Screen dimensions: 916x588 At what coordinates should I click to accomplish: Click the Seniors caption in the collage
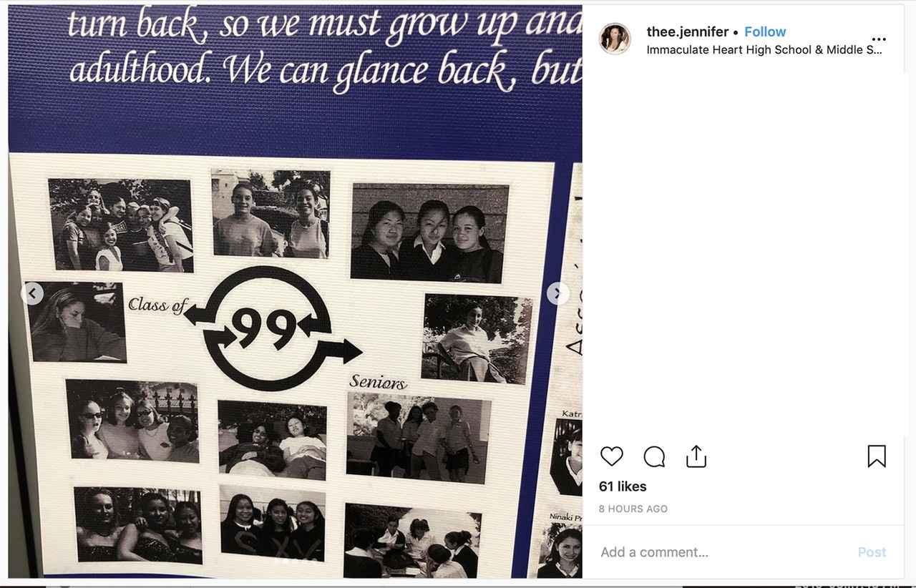click(x=378, y=382)
